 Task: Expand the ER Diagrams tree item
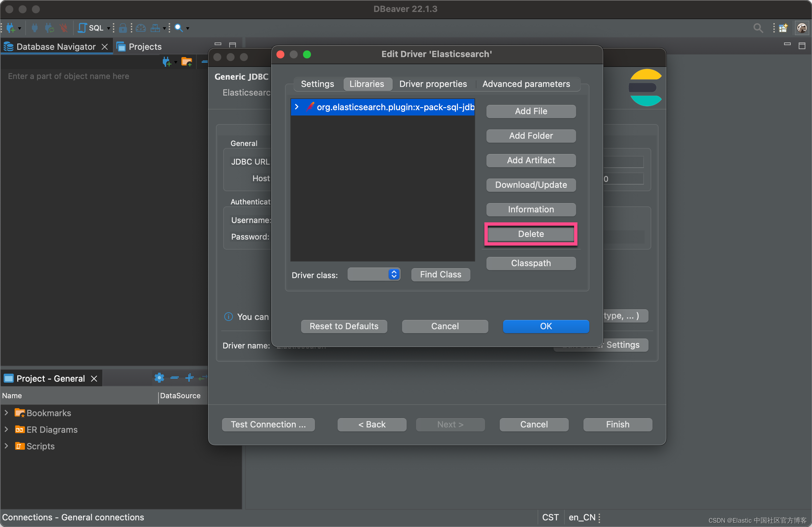(x=6, y=429)
